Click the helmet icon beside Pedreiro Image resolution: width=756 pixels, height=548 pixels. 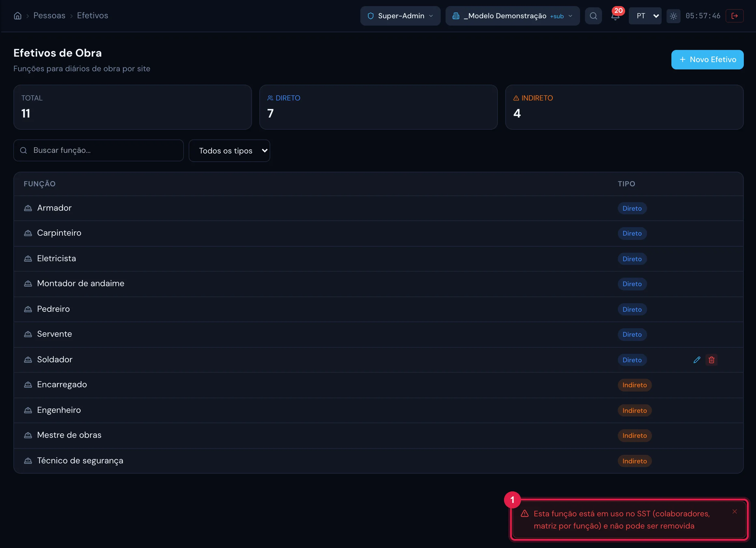28,309
